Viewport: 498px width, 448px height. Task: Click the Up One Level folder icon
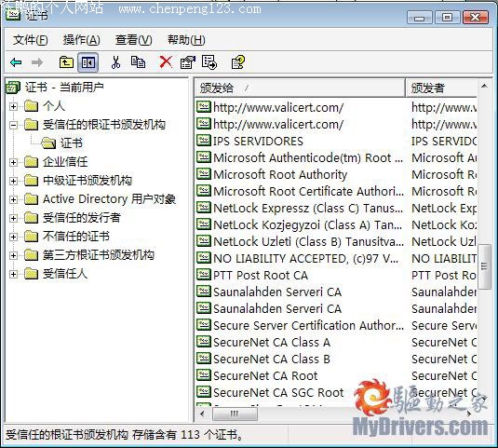point(66,62)
